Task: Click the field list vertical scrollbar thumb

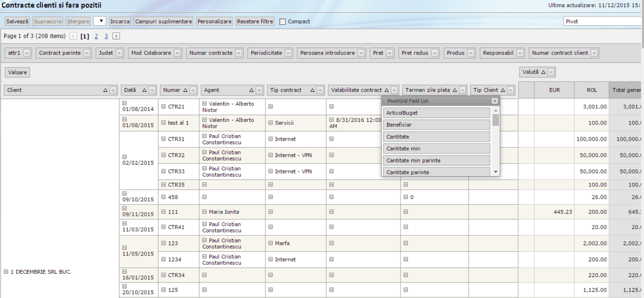Action: click(x=495, y=119)
